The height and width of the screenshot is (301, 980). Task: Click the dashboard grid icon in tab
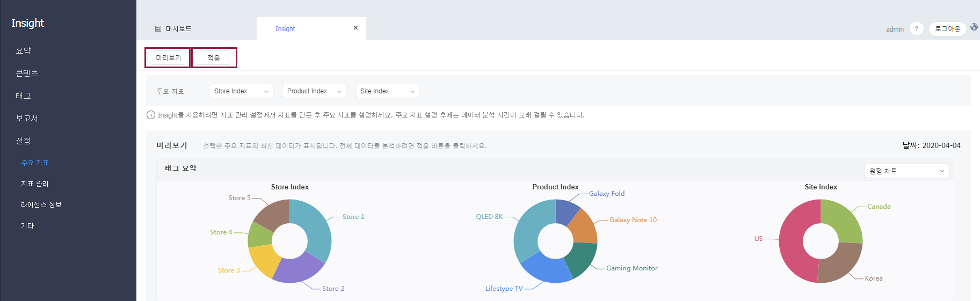coord(158,29)
